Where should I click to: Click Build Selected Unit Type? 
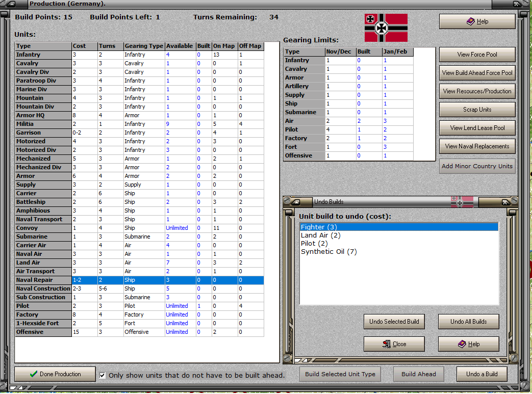click(340, 374)
